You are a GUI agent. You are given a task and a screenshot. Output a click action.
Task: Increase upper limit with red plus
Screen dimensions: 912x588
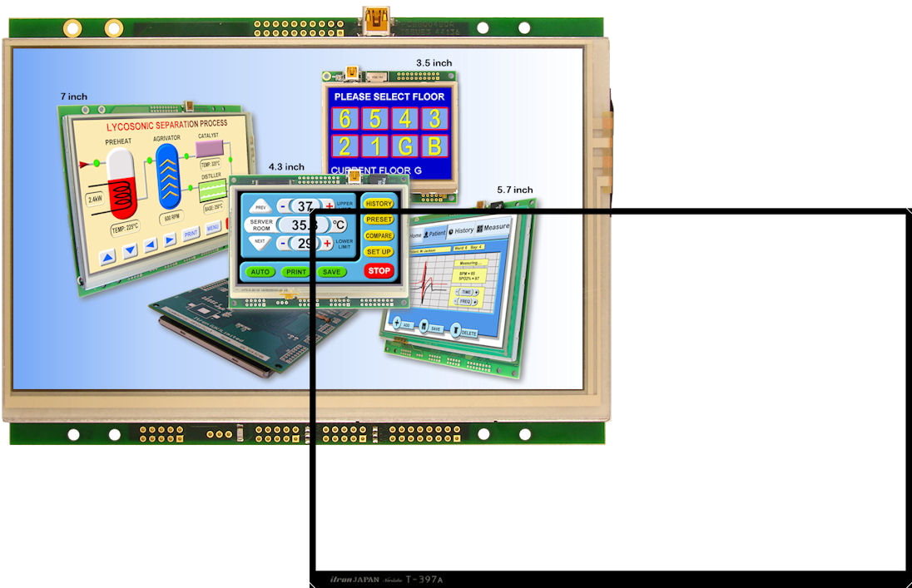coord(330,206)
